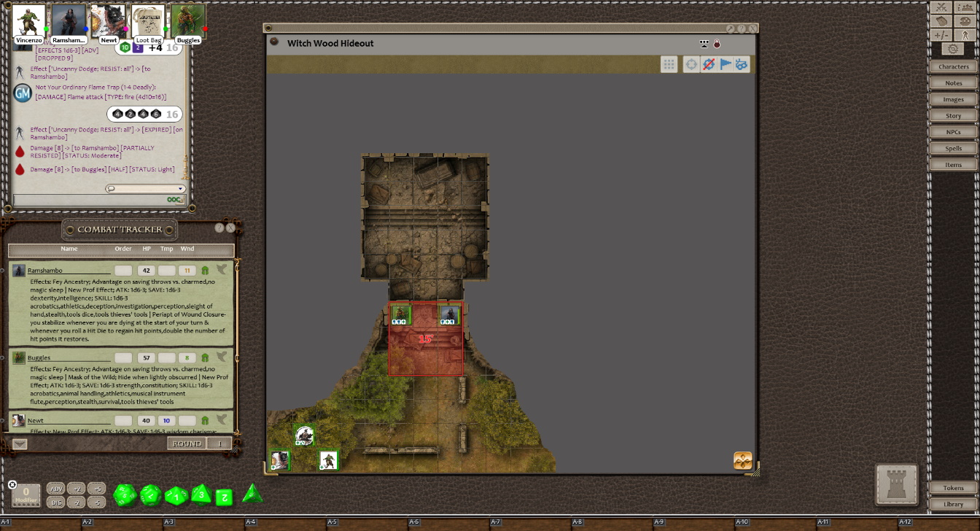Open the +/- modifiers sidebar icon

coord(941,35)
